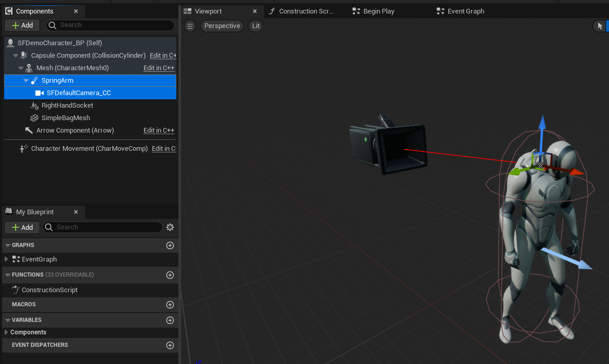
Task: Open Edit in C++ link for Mesh
Action: coord(159,68)
